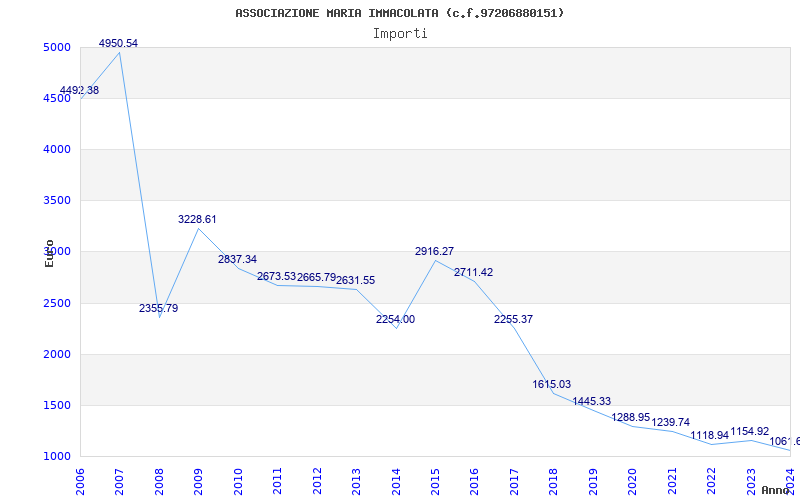The width and height of the screenshot is (800, 500).
Task: Select data label 4950.54
Action: [118, 43]
